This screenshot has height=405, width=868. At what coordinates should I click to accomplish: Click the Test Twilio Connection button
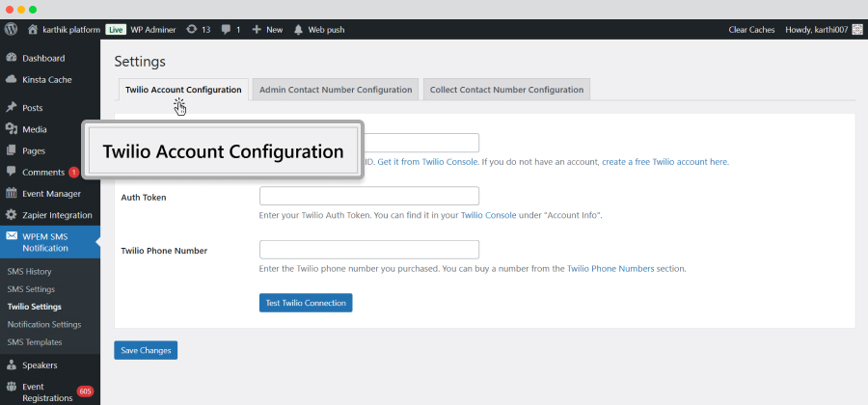(306, 303)
